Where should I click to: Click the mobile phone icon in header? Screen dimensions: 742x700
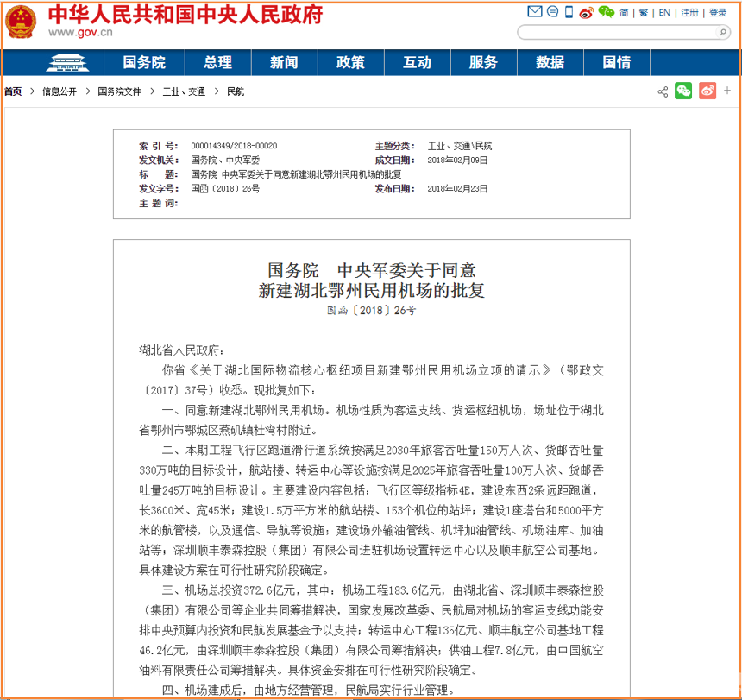pos(569,12)
